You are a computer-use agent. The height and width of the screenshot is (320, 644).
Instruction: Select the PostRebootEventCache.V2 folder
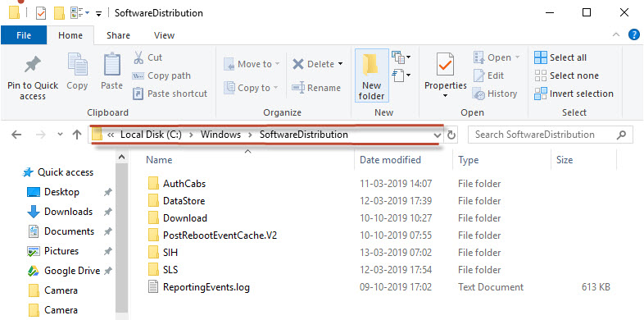coord(212,235)
